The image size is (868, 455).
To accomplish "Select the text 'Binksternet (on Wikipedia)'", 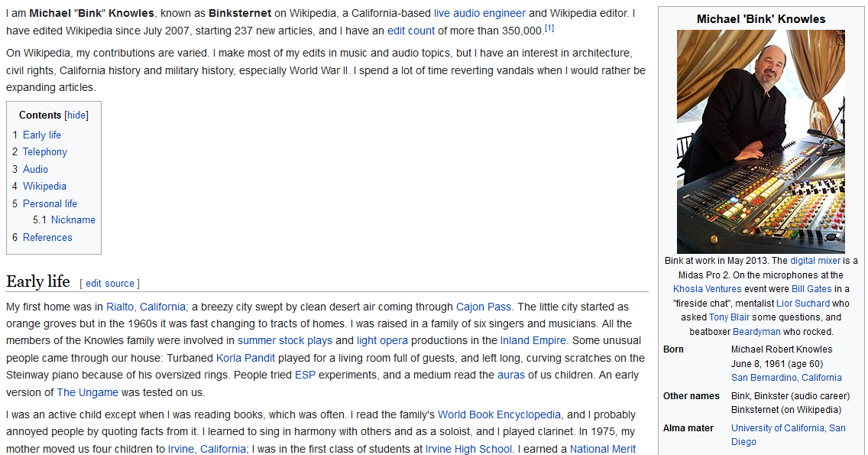I will [x=786, y=410].
